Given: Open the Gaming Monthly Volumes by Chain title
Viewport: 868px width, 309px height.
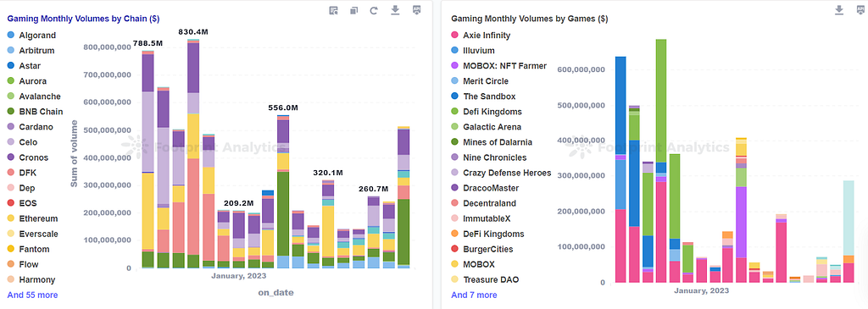Looking at the screenshot, I should point(84,19).
